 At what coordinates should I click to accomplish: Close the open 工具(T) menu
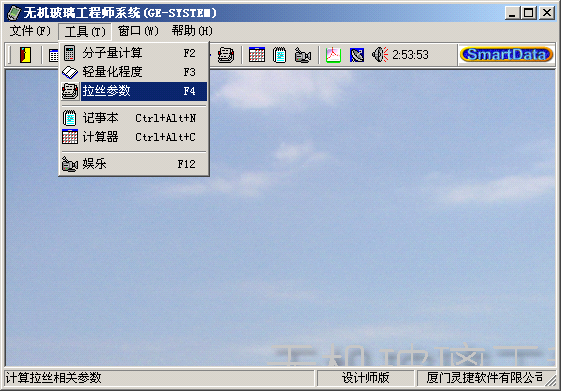pyautogui.click(x=85, y=31)
